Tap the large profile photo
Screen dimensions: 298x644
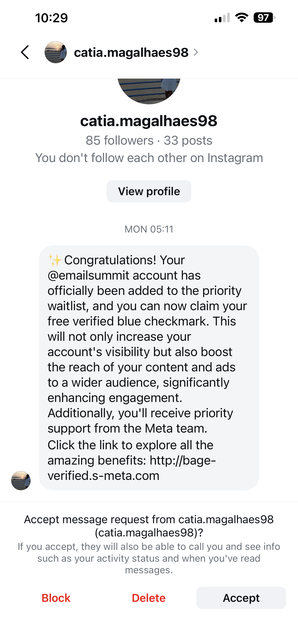point(149,90)
